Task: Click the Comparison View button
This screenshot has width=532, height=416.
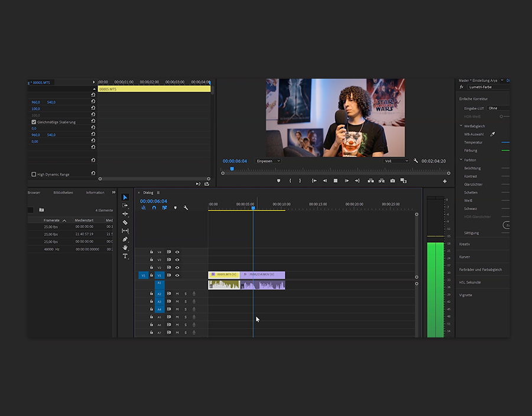Action: click(x=403, y=181)
